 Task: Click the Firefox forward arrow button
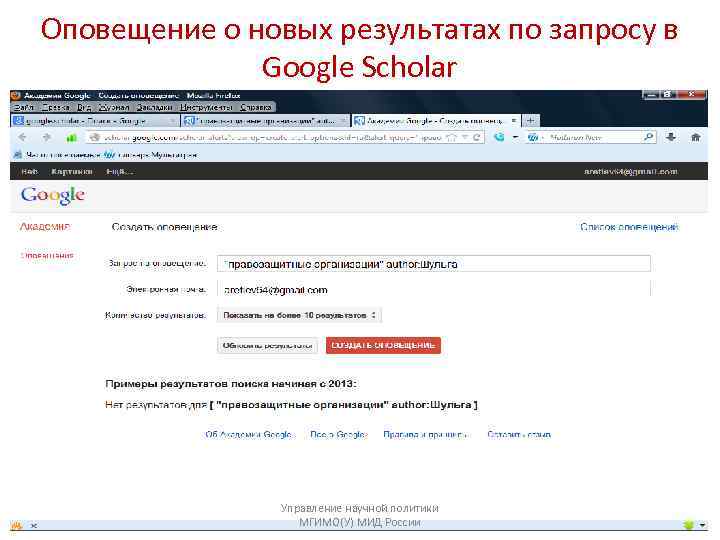47,137
